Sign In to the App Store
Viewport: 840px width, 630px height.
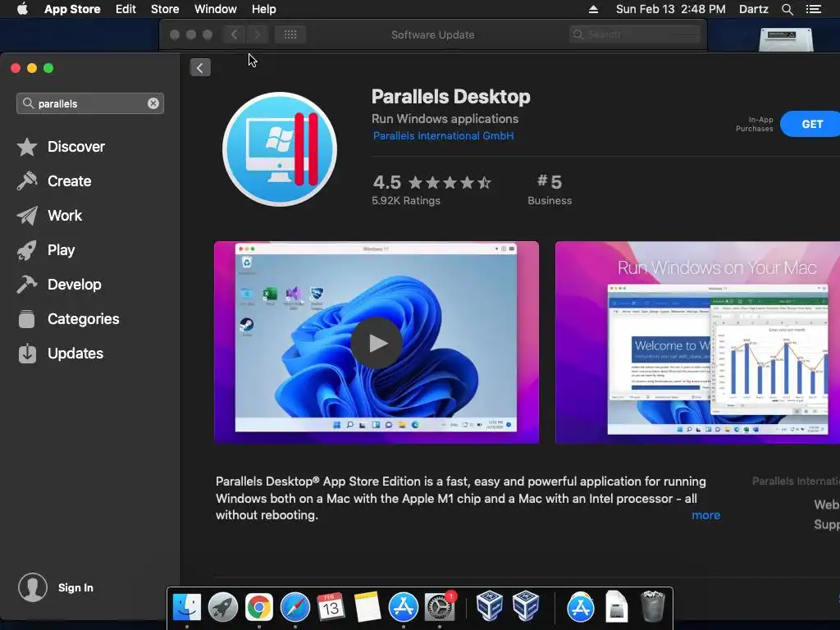point(75,587)
